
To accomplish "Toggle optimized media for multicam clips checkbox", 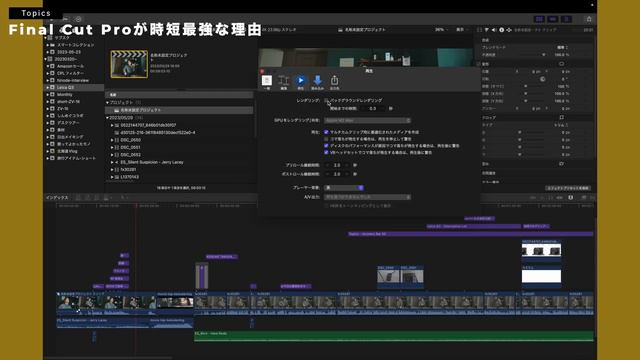I will pyautogui.click(x=326, y=132).
